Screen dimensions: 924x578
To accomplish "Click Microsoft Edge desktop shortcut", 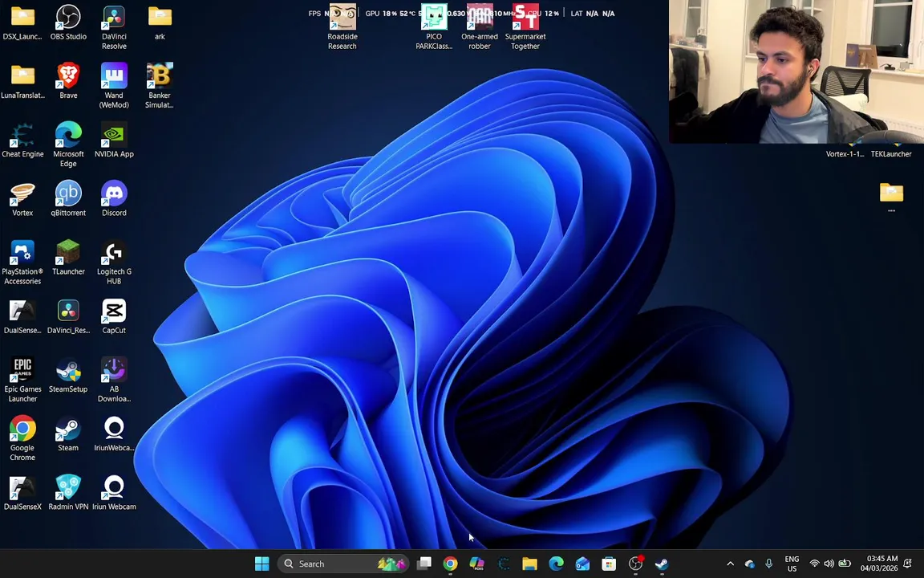I will click(x=68, y=145).
